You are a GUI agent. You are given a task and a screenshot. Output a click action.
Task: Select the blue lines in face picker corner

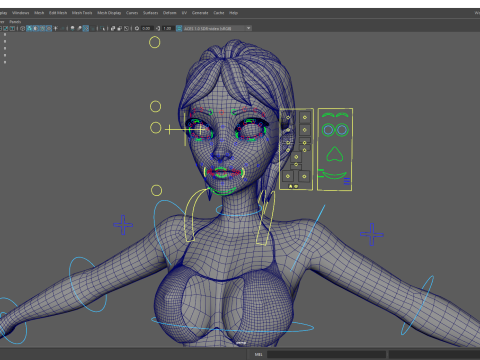coord(347,181)
